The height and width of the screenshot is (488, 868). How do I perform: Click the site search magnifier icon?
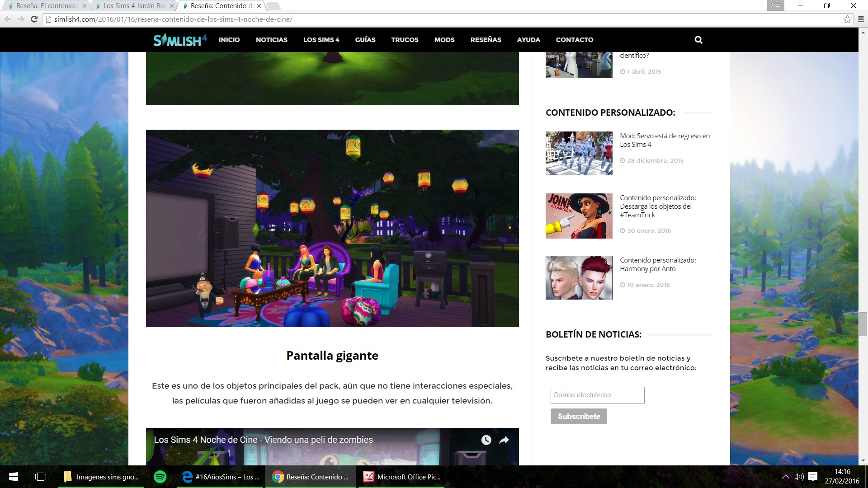coord(698,40)
